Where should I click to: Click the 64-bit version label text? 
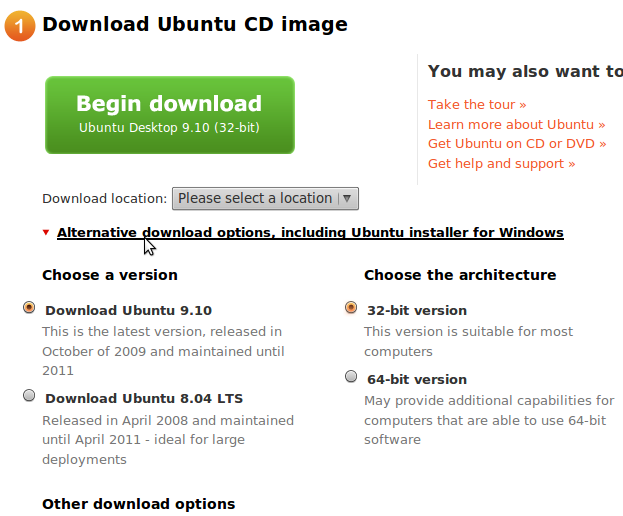417,379
